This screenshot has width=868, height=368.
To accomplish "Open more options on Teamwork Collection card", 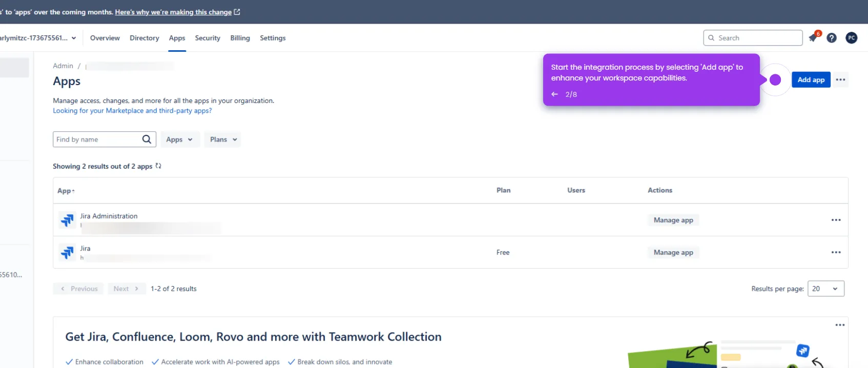I will 840,325.
